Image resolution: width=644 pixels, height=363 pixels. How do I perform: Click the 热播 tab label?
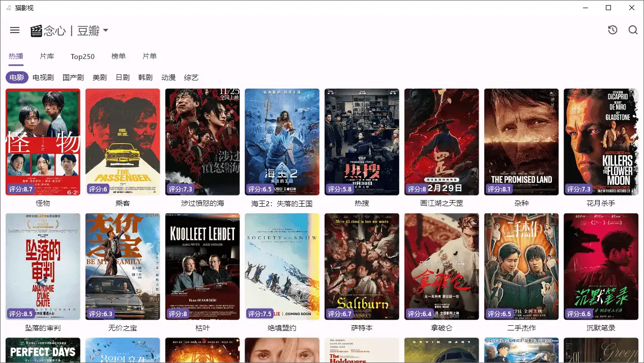coord(16,57)
